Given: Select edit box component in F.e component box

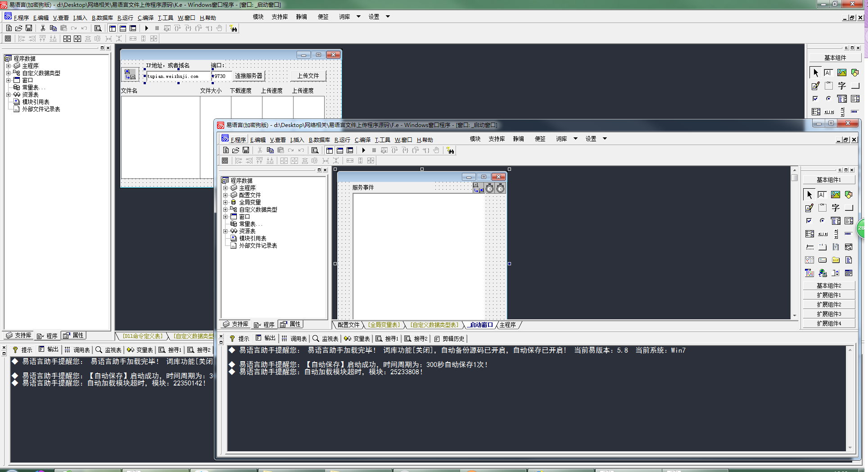Looking at the screenshot, I should click(823, 195).
